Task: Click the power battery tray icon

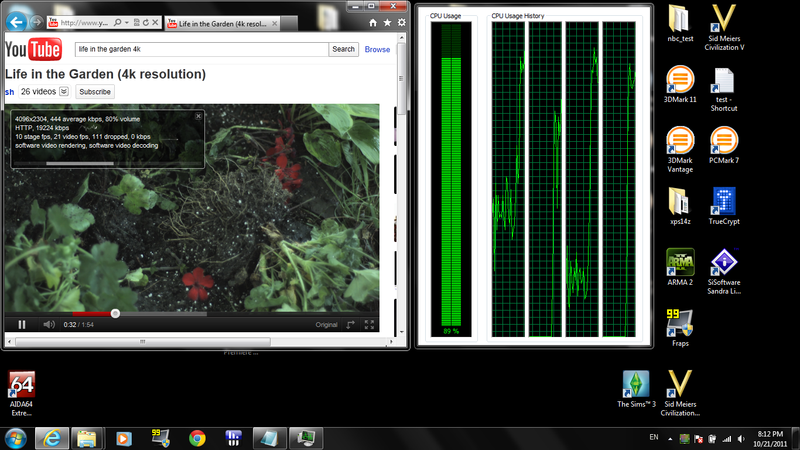Action: pyautogui.click(x=712, y=439)
